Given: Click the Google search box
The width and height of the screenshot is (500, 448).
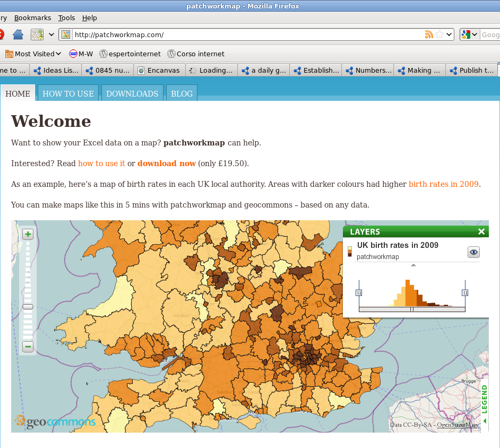Looking at the screenshot, I should coord(490,35).
